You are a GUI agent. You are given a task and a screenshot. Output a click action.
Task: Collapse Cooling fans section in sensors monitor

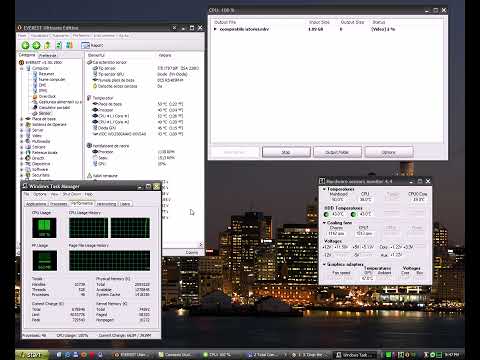(324, 223)
